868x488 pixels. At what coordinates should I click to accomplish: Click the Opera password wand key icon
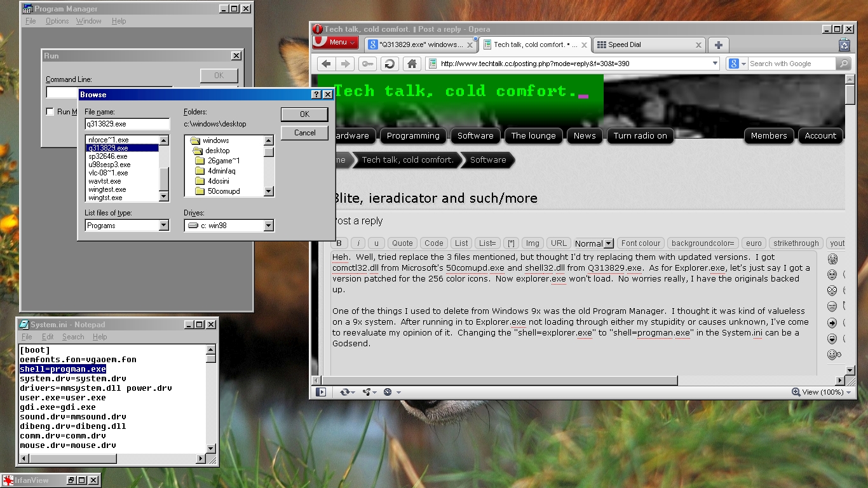pyautogui.click(x=368, y=64)
